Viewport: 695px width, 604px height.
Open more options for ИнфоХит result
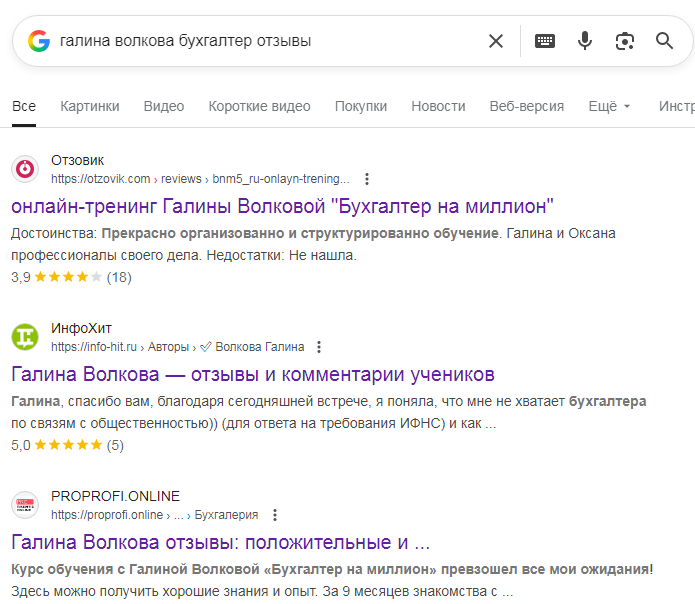pos(319,347)
